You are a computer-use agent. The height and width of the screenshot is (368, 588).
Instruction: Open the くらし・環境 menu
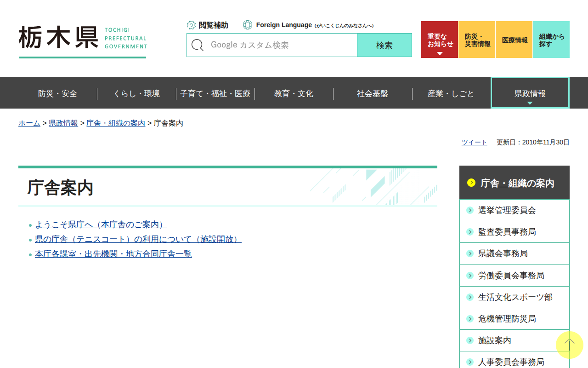(x=136, y=93)
